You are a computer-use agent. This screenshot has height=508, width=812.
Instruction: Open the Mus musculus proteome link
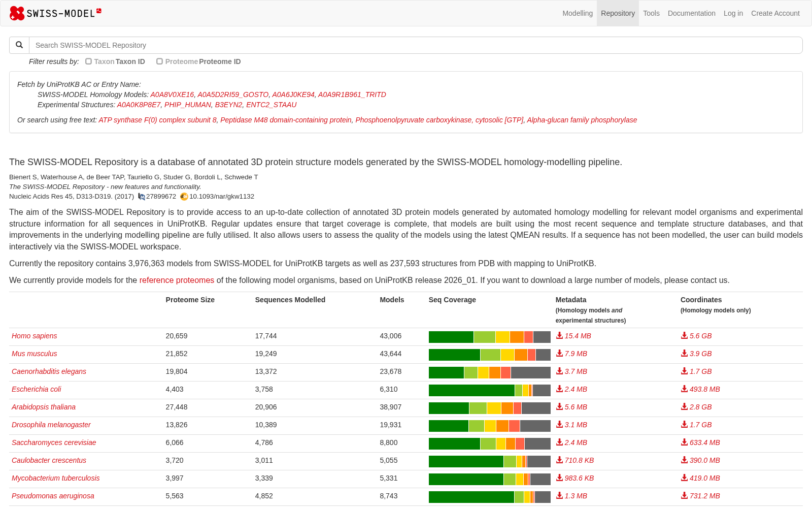tap(35, 354)
